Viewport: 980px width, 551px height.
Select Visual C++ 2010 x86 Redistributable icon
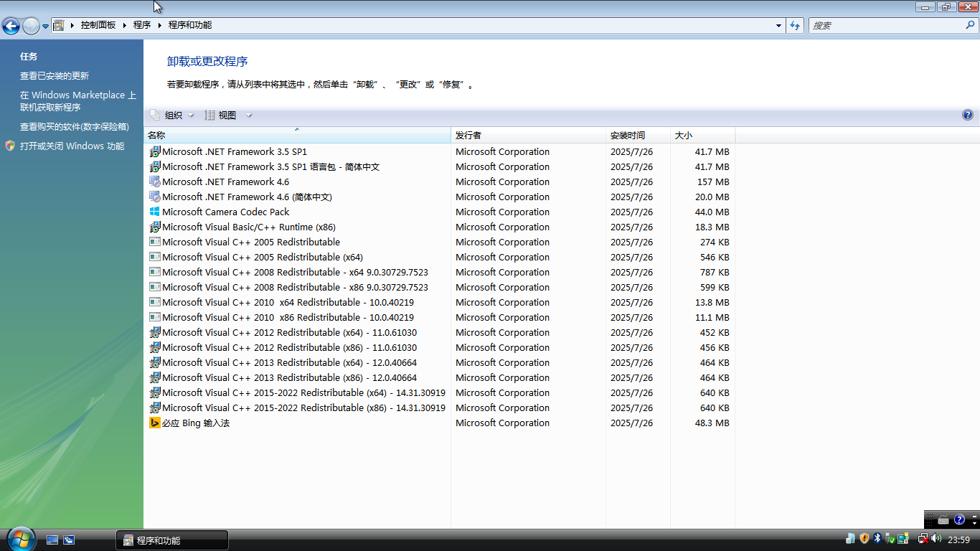coord(155,318)
